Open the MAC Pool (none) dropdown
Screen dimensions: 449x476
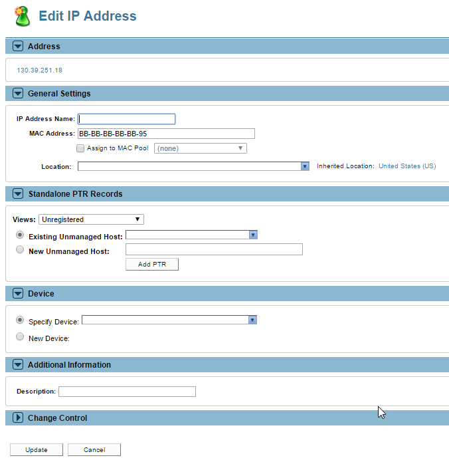point(200,148)
